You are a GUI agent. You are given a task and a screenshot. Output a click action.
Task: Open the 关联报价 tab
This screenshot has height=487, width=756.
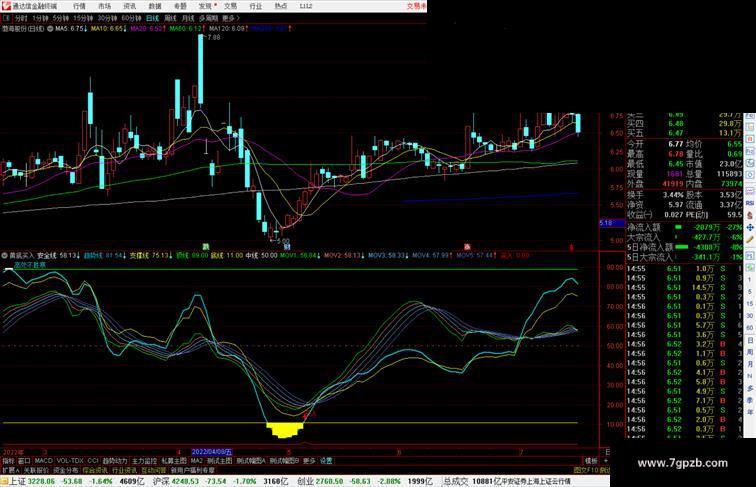point(36,470)
